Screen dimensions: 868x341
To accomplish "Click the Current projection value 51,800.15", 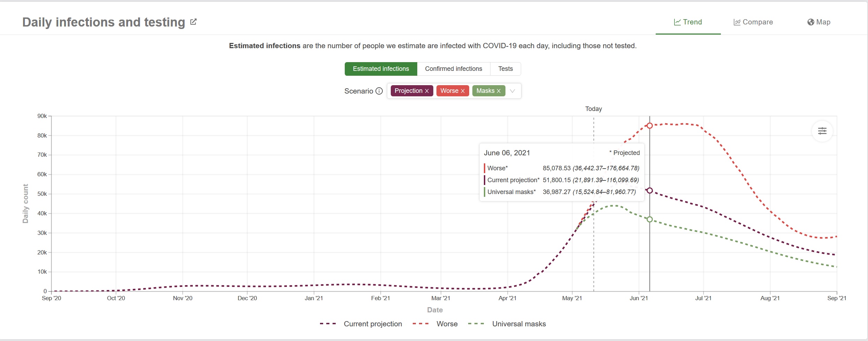I will click(557, 180).
